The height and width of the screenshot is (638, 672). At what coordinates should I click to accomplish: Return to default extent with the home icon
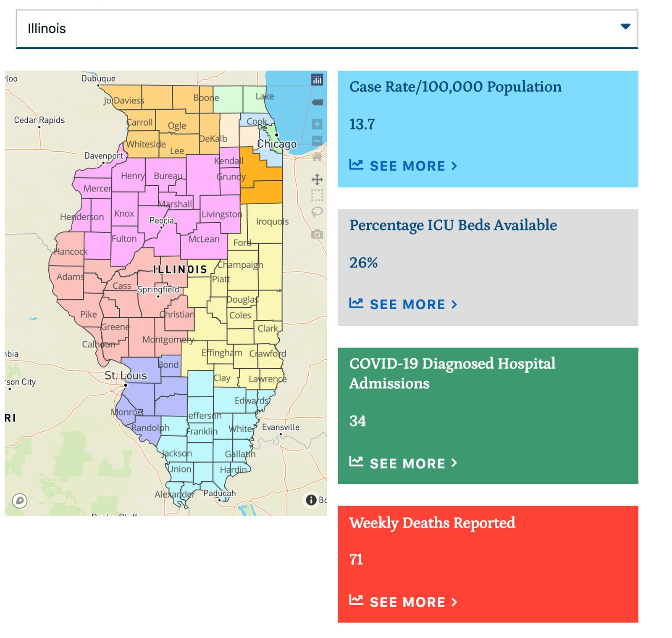point(317,157)
